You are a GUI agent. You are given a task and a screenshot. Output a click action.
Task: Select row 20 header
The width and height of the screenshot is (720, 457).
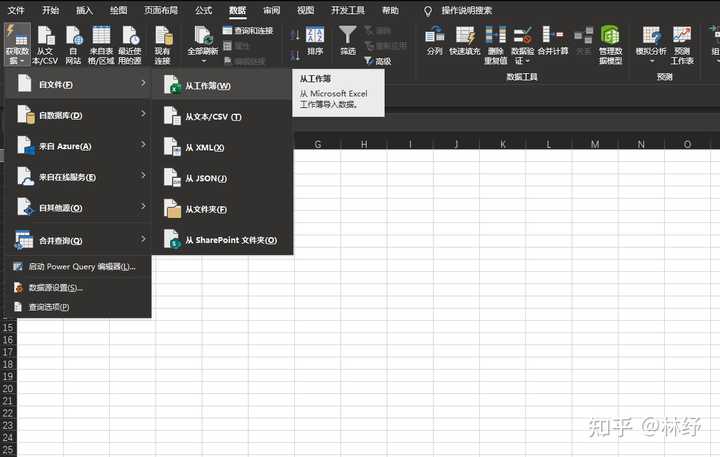8,389
